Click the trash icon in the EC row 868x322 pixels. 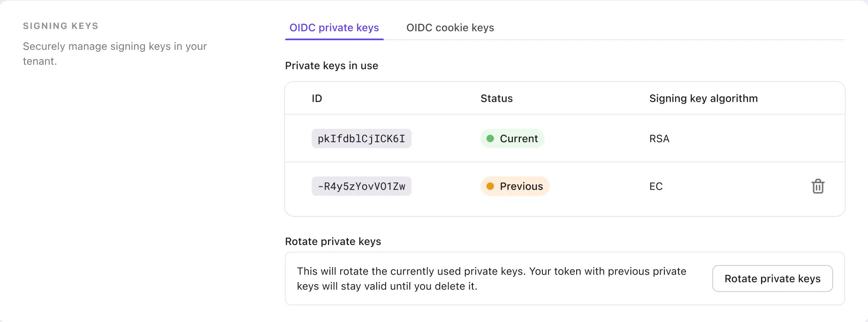(x=818, y=186)
